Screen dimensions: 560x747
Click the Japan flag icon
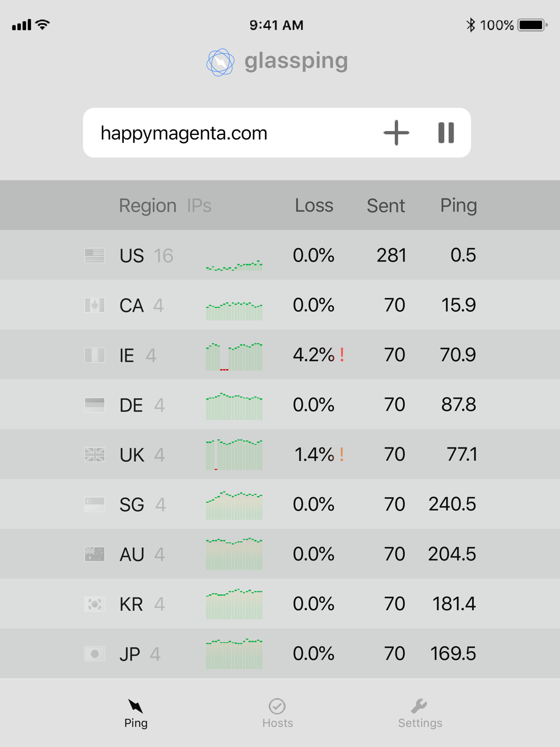95,653
